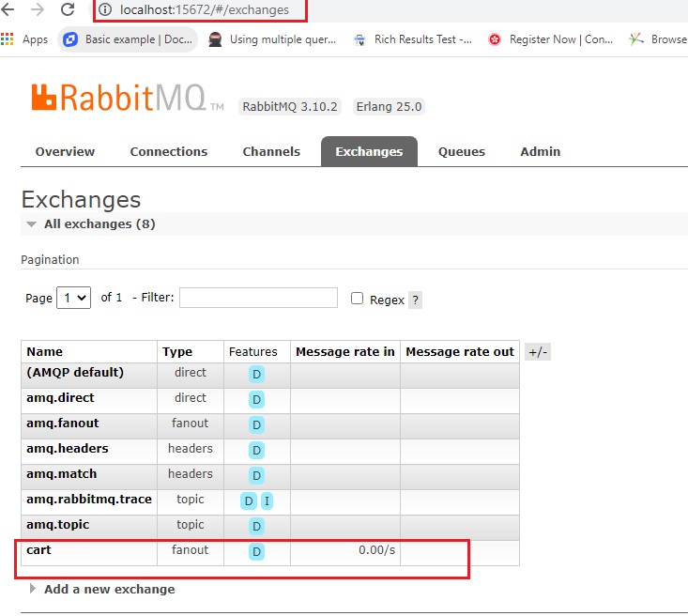Screen dimensions: 688x616
Task: Toggle columns with the +/- button
Action: click(x=538, y=352)
